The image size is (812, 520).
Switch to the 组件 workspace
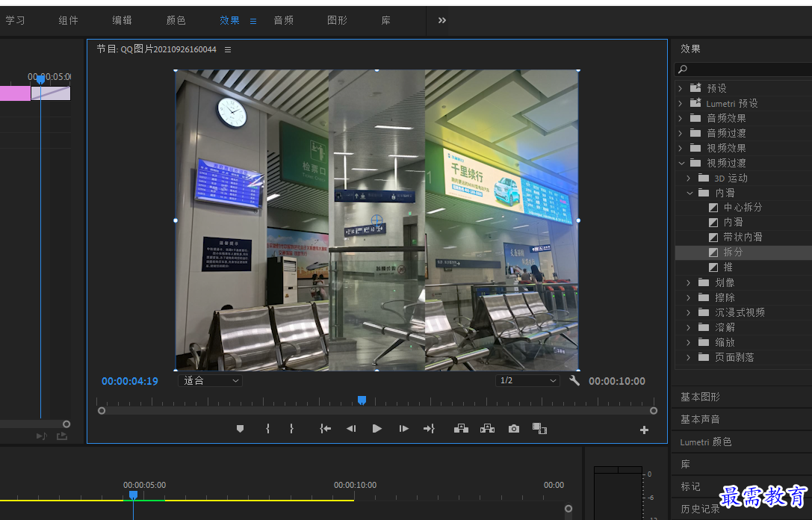[x=69, y=20]
